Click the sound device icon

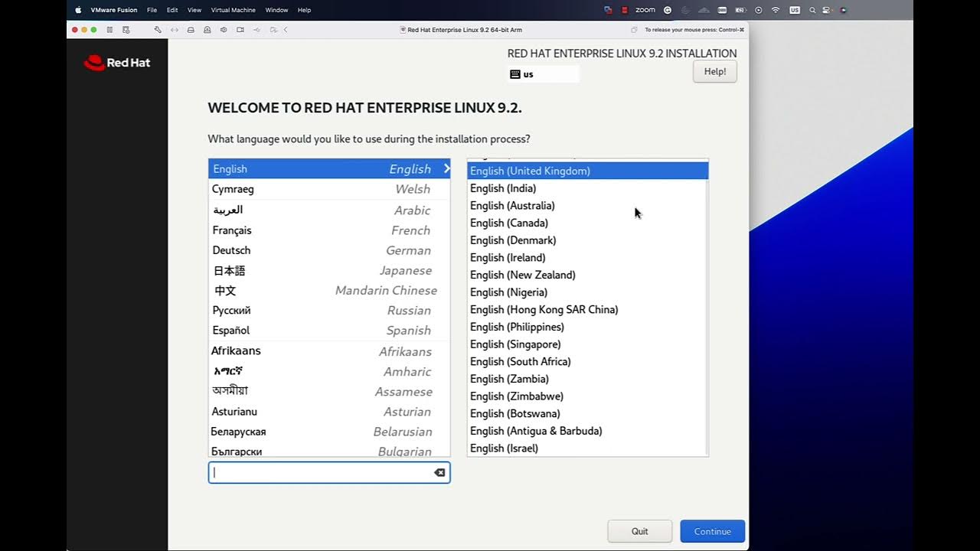224,30
